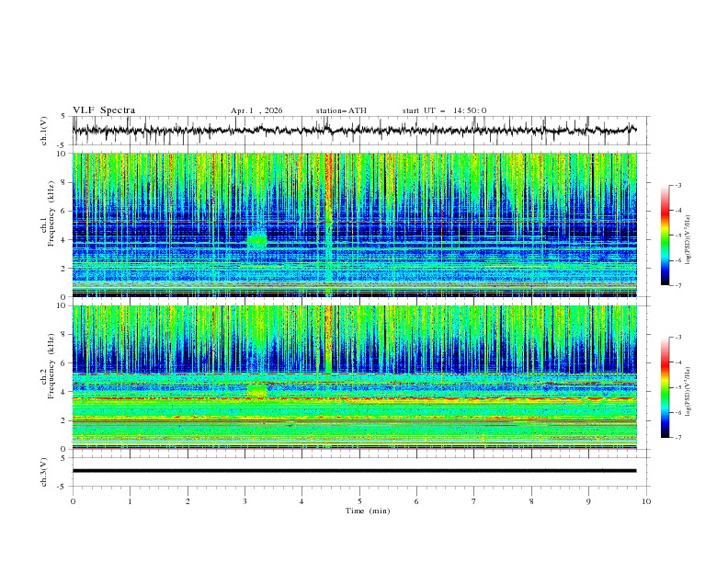This screenshot has width=728, height=563.
Task: Click the green patch near 4 kHz in ch.2 spectrogram
Action: click(x=256, y=390)
